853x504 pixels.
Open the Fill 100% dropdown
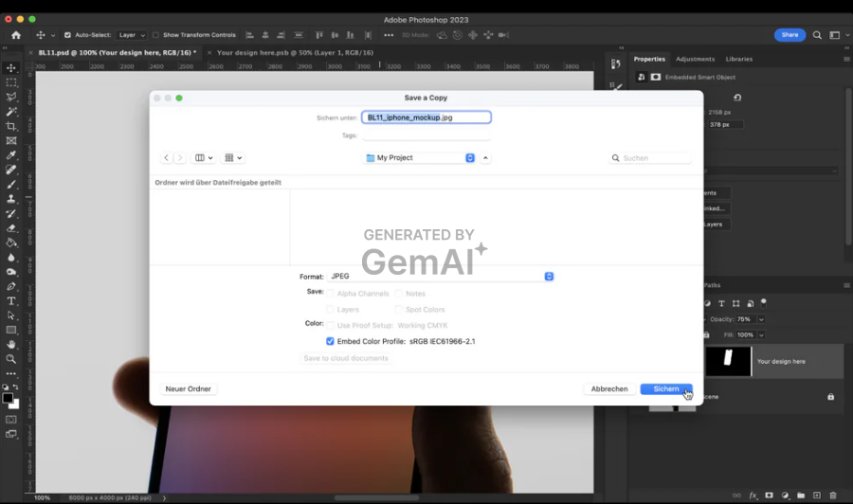[x=762, y=335]
